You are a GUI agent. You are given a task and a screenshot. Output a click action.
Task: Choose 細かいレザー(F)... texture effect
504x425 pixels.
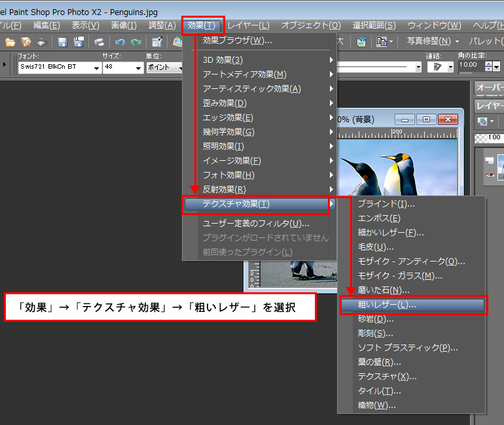(x=411, y=233)
